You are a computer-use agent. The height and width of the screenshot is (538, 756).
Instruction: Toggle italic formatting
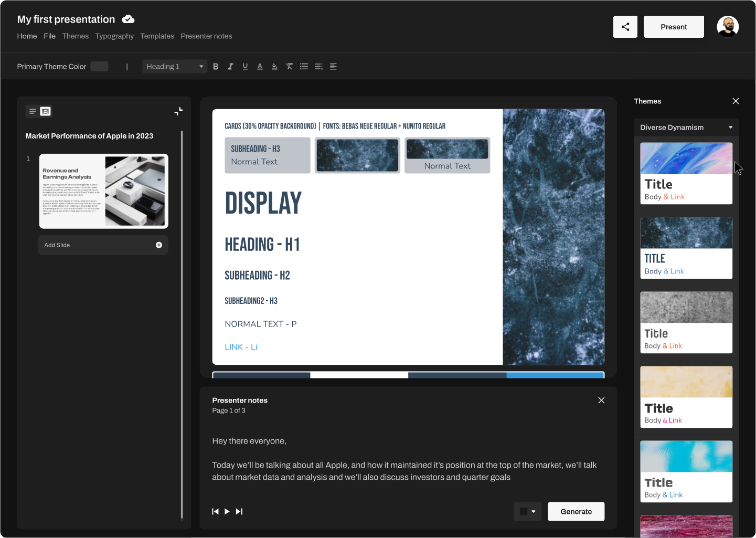pyautogui.click(x=230, y=67)
